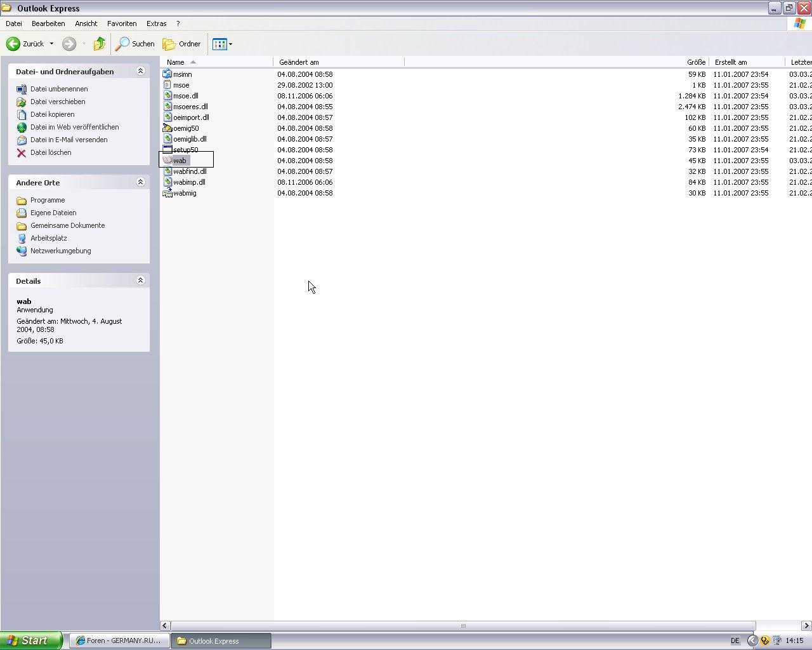
Task: Collapse the Details panel
Action: pyautogui.click(x=141, y=281)
